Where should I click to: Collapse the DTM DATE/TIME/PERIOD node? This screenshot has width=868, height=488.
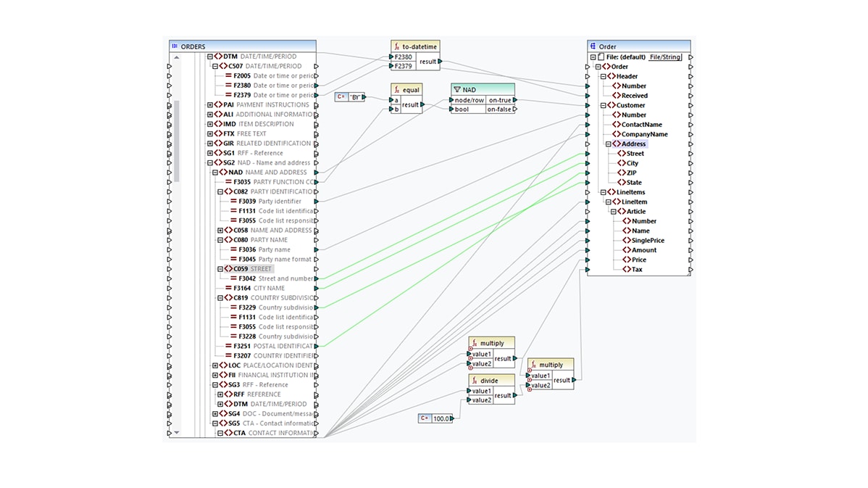(210, 57)
